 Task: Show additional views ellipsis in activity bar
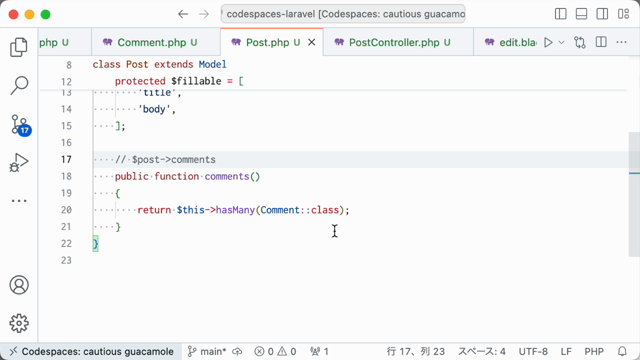[x=19, y=200]
